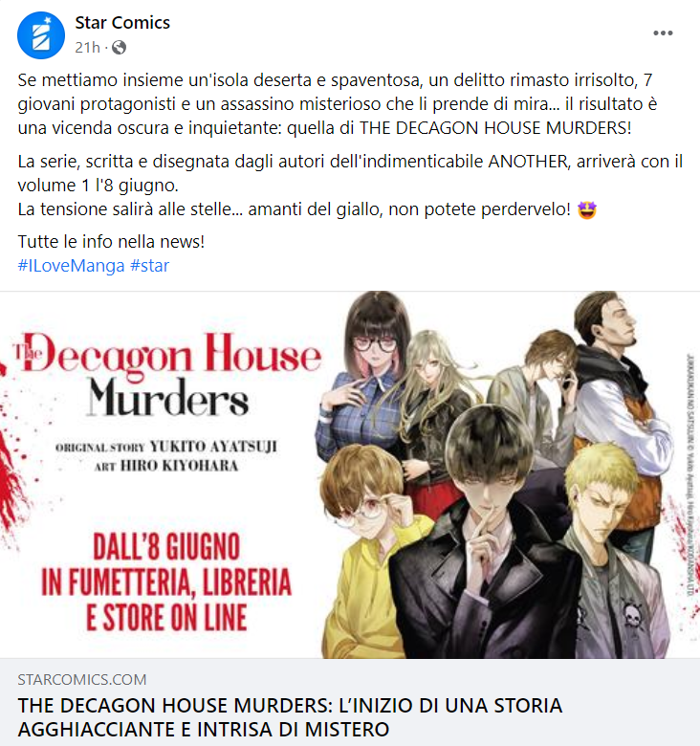The width and height of the screenshot is (700, 746).
Task: Click the boy in the yellow hoodie
Action: [371, 547]
